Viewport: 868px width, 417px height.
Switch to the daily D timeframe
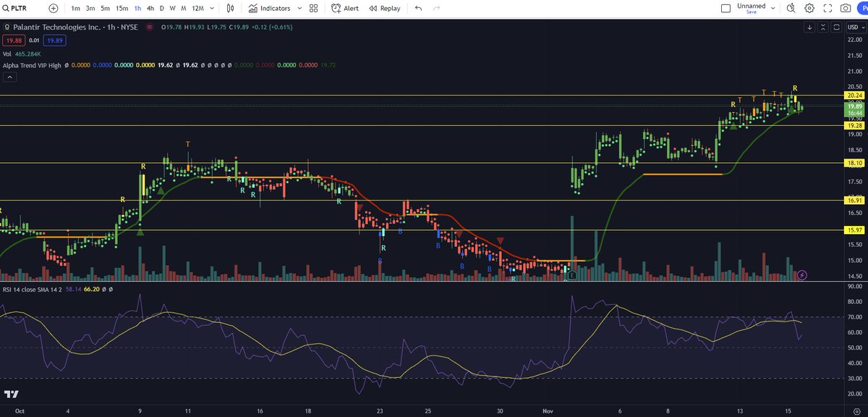point(162,9)
